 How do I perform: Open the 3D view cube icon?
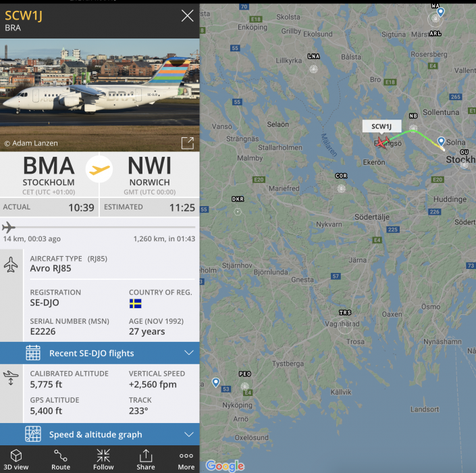(16, 455)
